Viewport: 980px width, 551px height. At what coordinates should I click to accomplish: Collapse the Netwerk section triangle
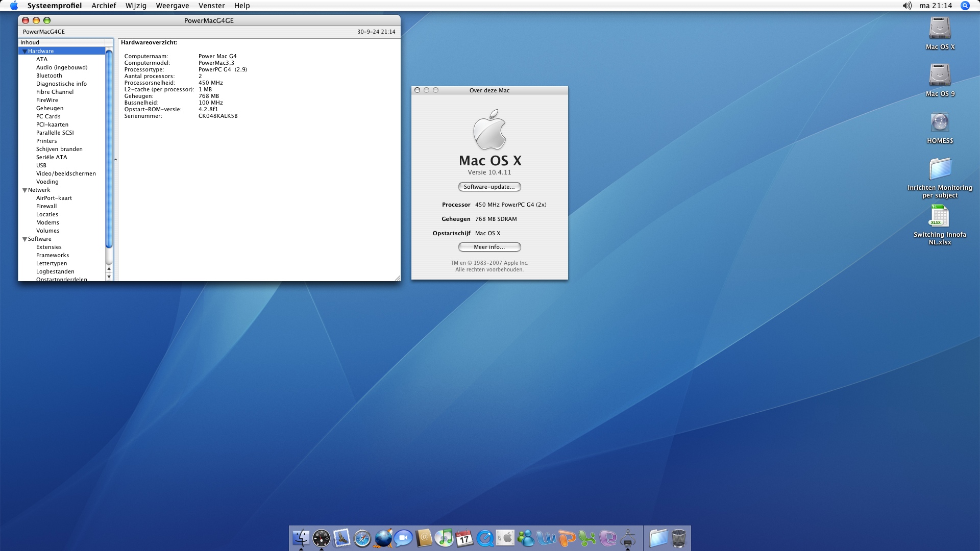point(24,190)
